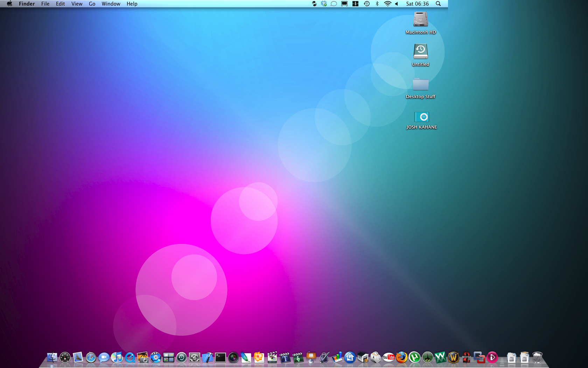Image resolution: width=588 pixels, height=368 pixels.
Task: Open the clapperboard T app in Dock
Action: pos(285,357)
